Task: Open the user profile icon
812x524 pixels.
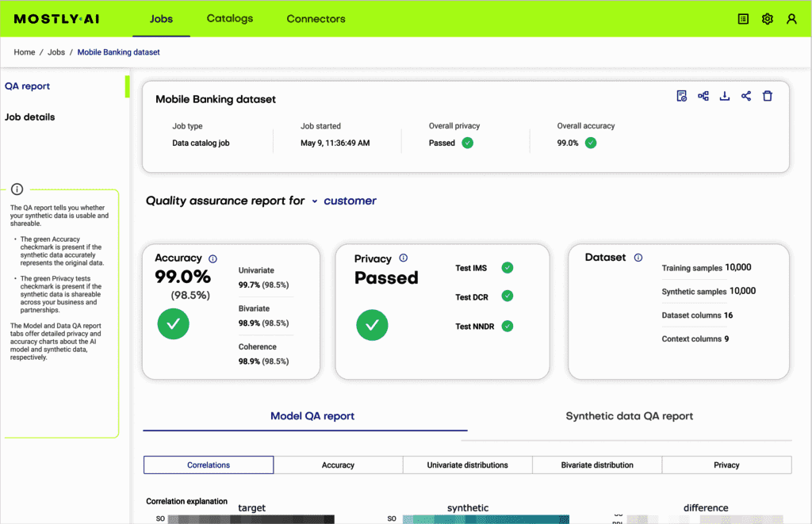Action: click(x=791, y=19)
